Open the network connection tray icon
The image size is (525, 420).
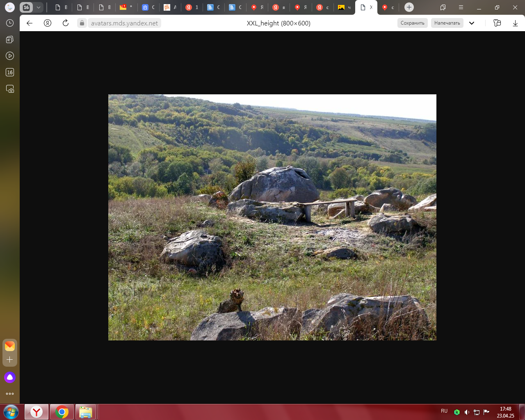(477, 412)
